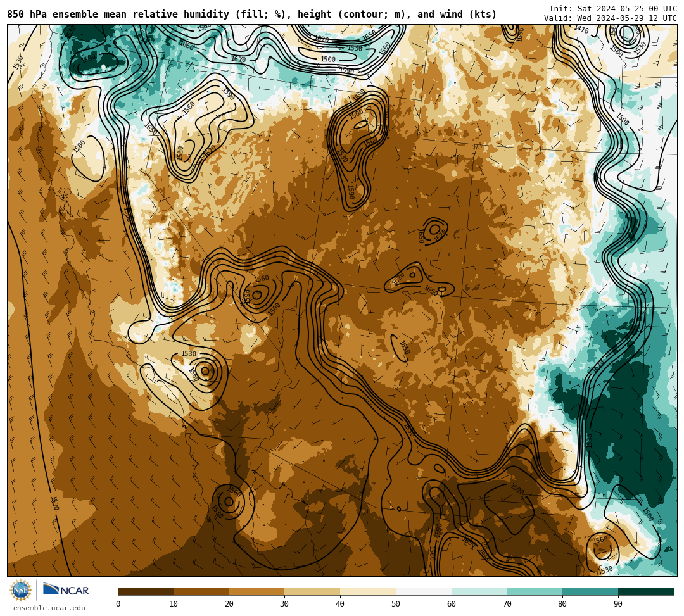Click the NSF logo
Image resolution: width=684 pixels, height=616 pixels.
pyautogui.click(x=21, y=590)
